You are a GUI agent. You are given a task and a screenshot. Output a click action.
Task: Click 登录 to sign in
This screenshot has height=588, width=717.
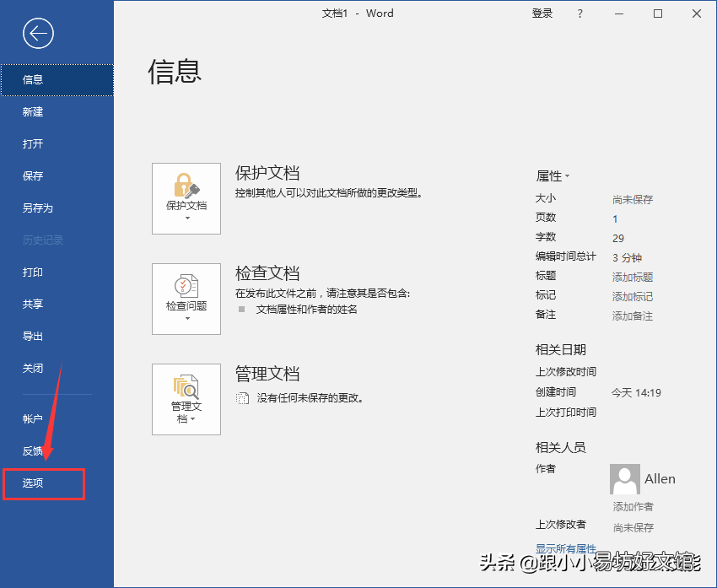(542, 13)
